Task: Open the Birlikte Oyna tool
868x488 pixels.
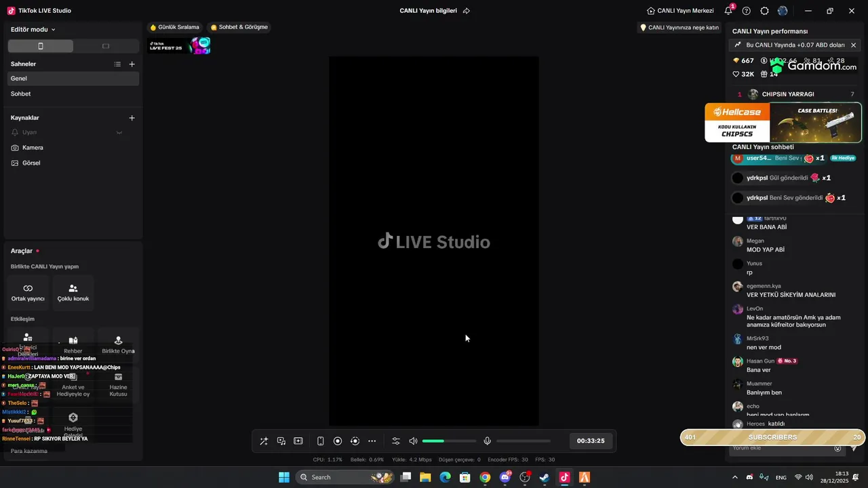Action: point(119,345)
